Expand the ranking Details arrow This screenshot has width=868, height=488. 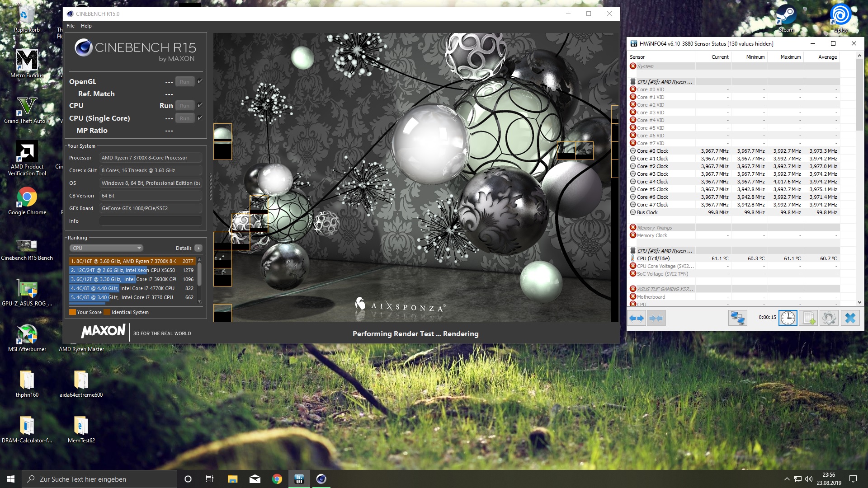tap(198, 248)
